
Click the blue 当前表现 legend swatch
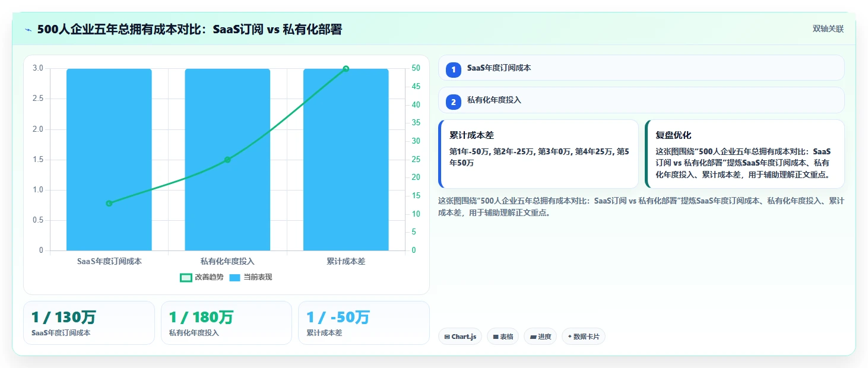point(235,277)
